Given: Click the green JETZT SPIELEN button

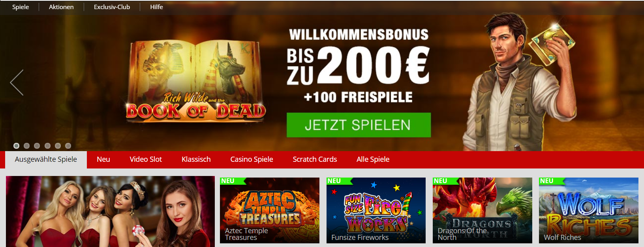Looking at the screenshot, I should (x=359, y=125).
